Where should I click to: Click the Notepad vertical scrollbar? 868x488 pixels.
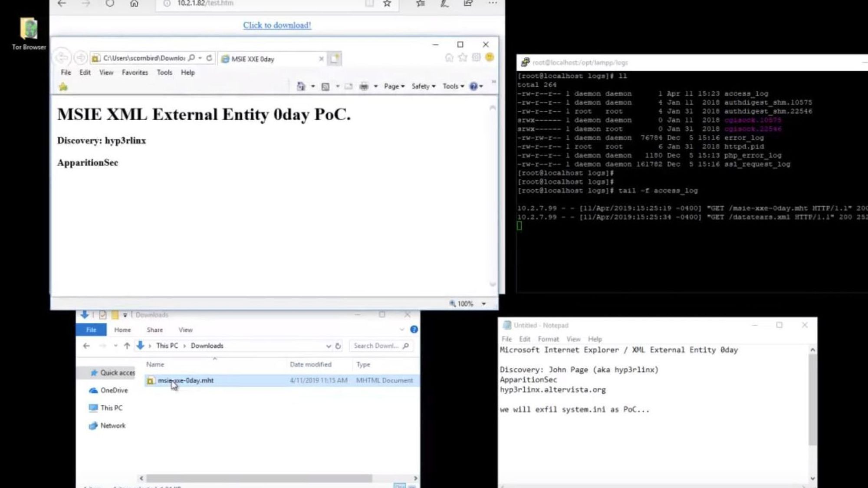click(x=812, y=399)
